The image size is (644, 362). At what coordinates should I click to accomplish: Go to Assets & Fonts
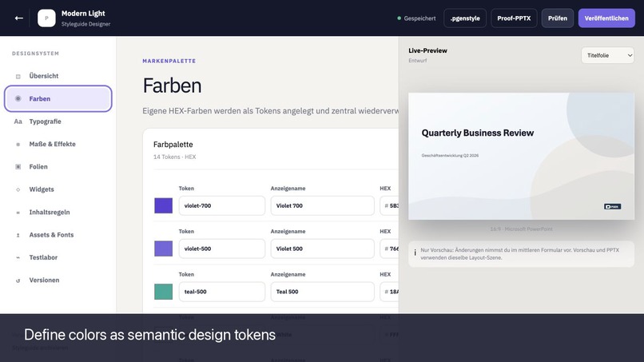(58, 235)
